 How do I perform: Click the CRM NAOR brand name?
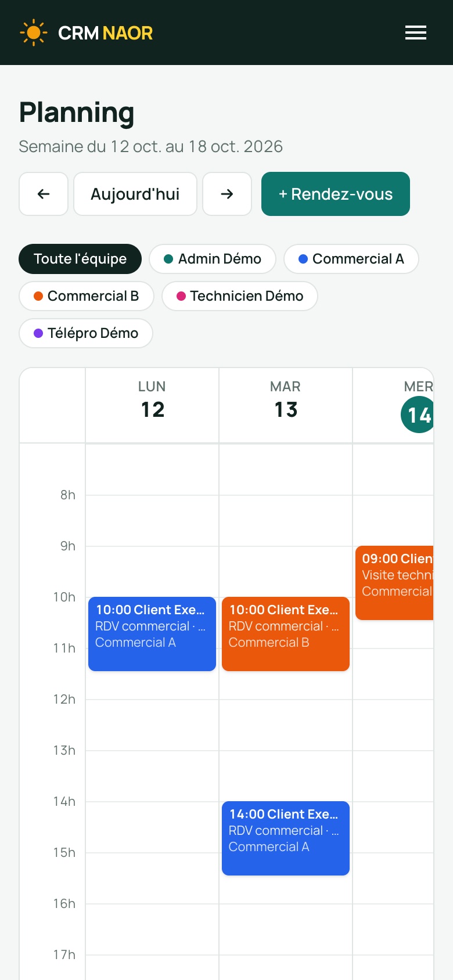point(105,33)
